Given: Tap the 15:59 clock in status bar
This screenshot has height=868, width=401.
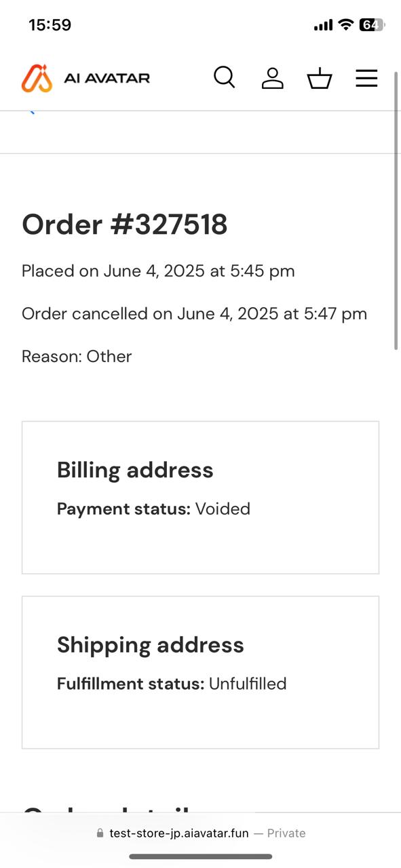Looking at the screenshot, I should click(x=50, y=25).
